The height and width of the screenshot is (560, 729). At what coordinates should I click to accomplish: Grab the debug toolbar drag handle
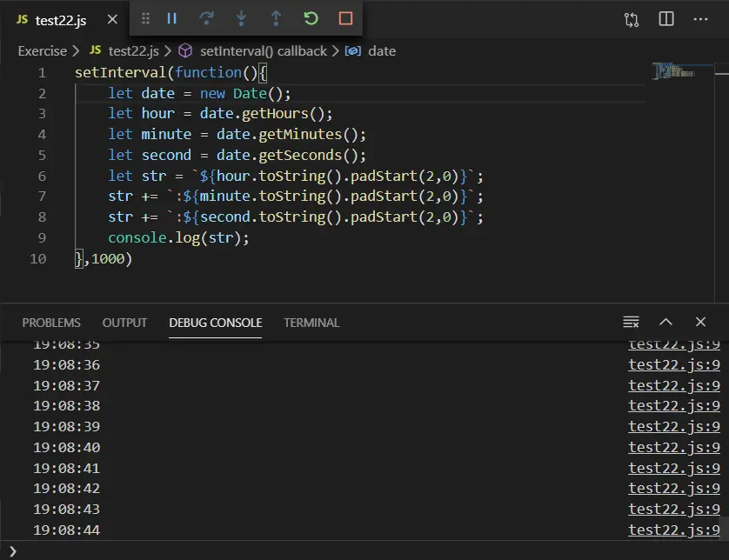(x=145, y=18)
